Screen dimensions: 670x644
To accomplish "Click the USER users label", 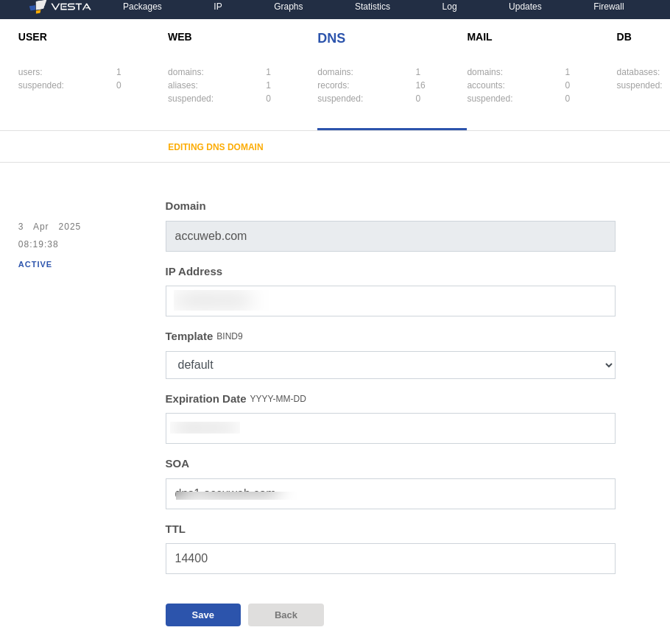I will pos(30,72).
